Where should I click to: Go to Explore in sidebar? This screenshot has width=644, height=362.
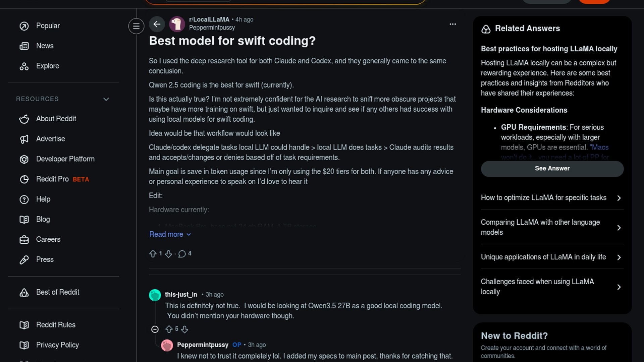coord(47,66)
